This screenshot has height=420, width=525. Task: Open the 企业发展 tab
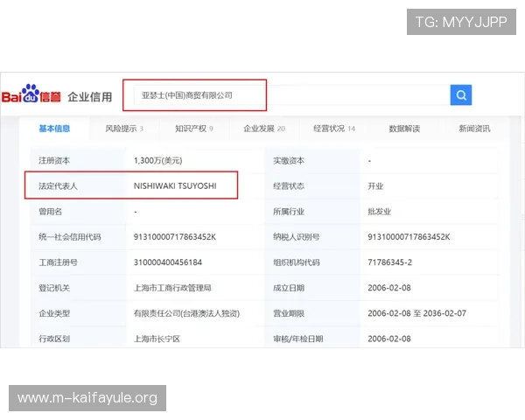(x=264, y=129)
